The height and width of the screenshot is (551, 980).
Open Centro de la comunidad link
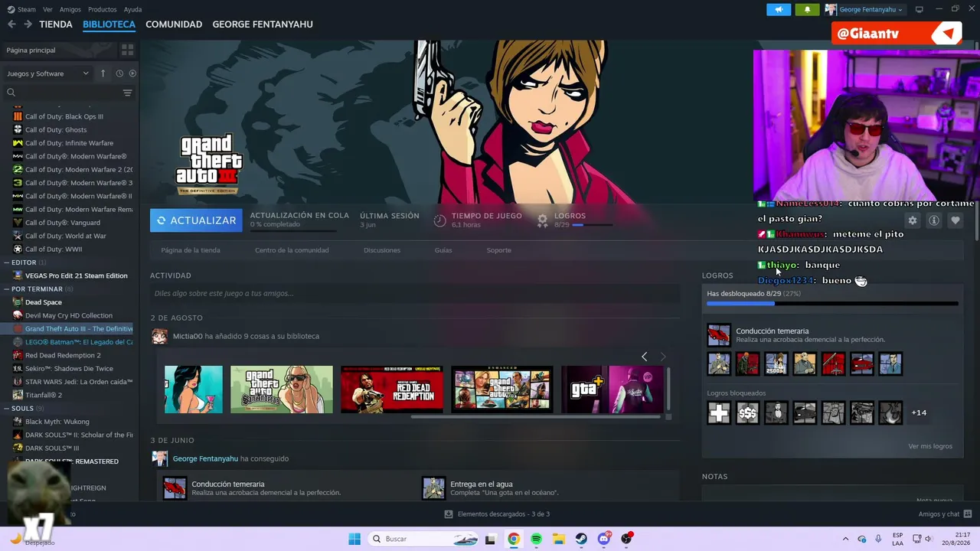pos(292,250)
